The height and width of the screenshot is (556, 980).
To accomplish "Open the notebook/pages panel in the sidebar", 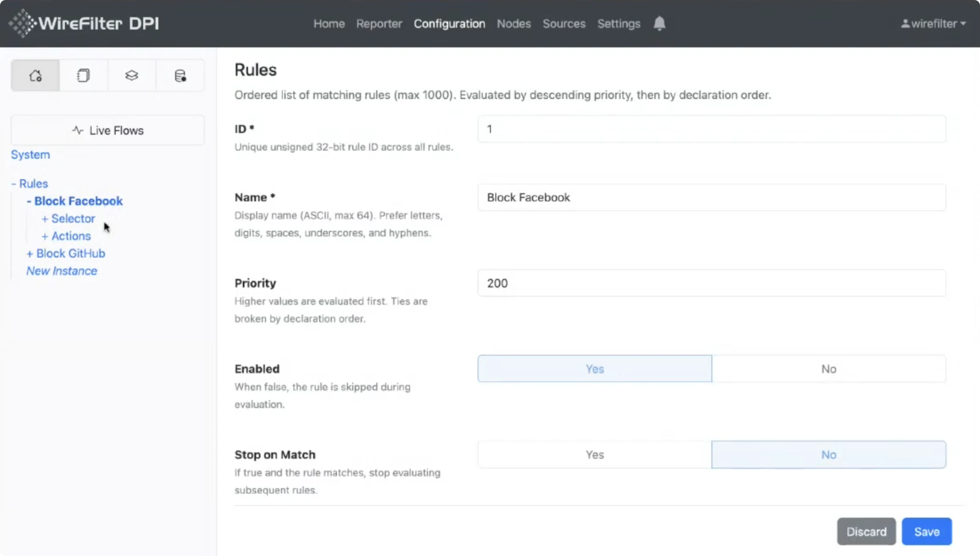I will pyautogui.click(x=83, y=75).
